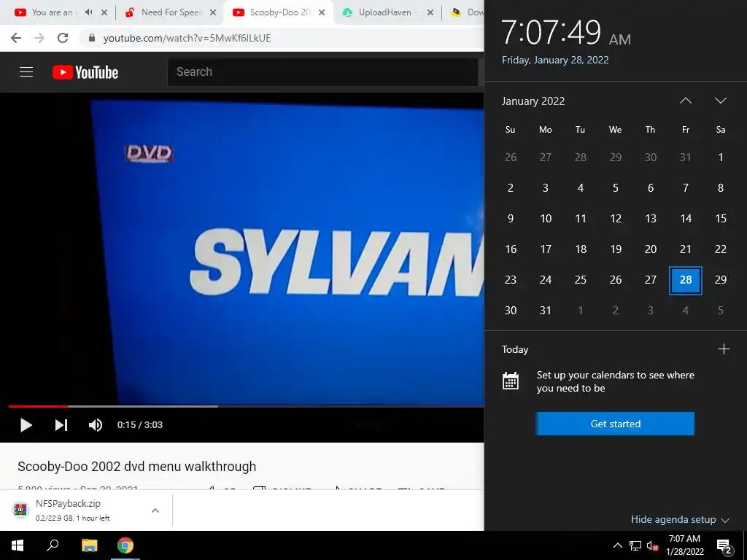
Task: Click the browser forward arrow
Action: tap(39, 38)
